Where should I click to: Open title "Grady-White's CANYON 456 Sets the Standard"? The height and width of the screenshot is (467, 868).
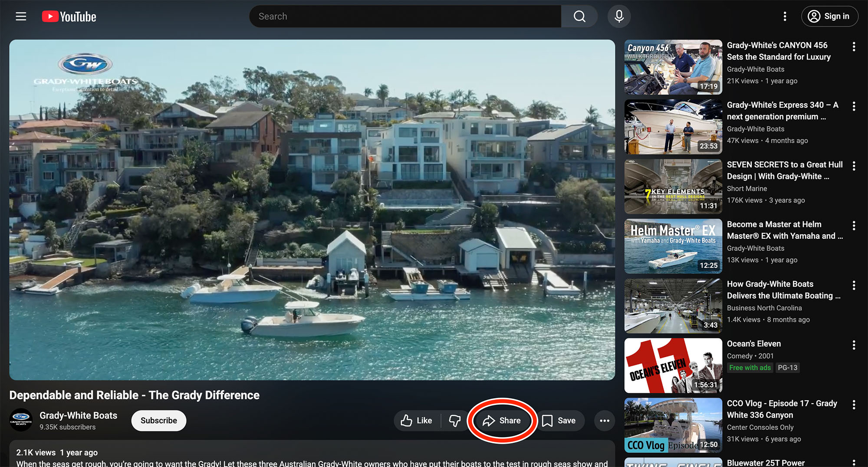coord(779,51)
